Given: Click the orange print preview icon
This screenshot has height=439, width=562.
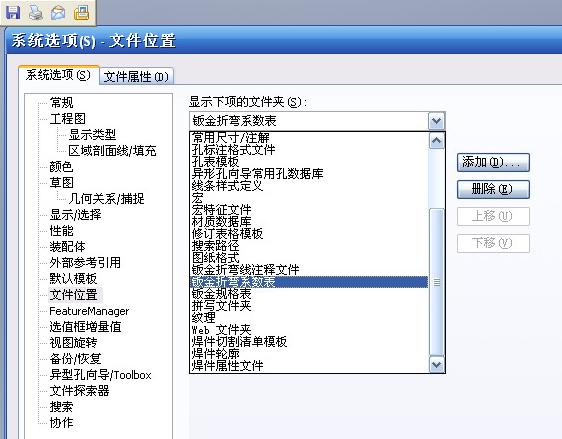Looking at the screenshot, I should pyautogui.click(x=81, y=13).
